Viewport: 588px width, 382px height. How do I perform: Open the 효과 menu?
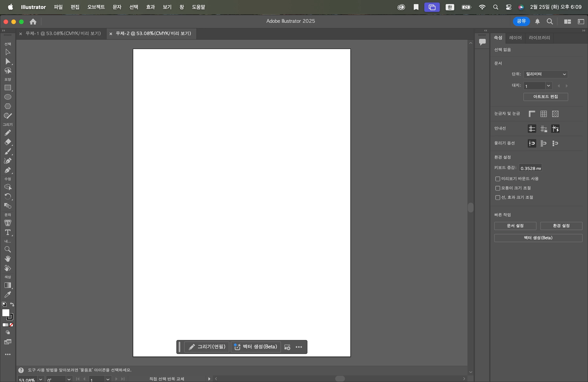click(x=150, y=7)
